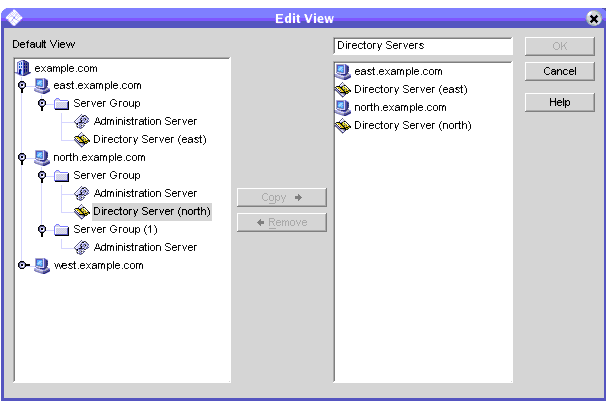Select Directory Server (east) label in left tree
The width and height of the screenshot is (607, 411).
click(150, 139)
